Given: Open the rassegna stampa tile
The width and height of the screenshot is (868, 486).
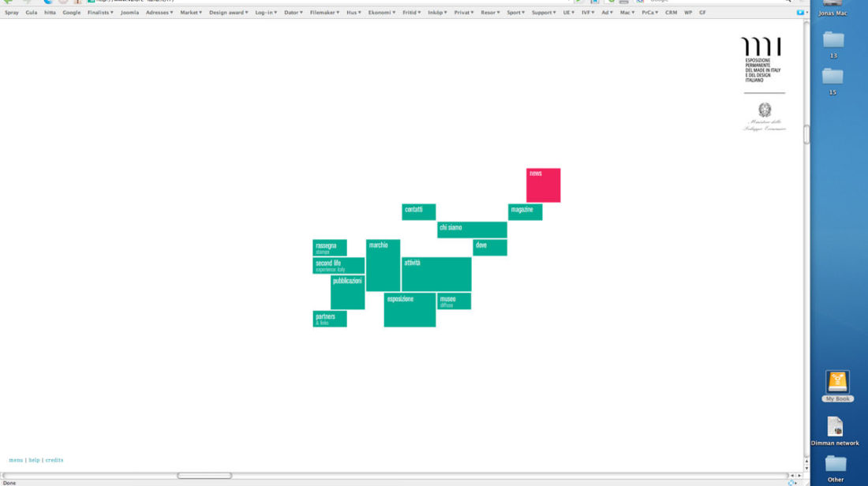Looking at the screenshot, I should (329, 248).
